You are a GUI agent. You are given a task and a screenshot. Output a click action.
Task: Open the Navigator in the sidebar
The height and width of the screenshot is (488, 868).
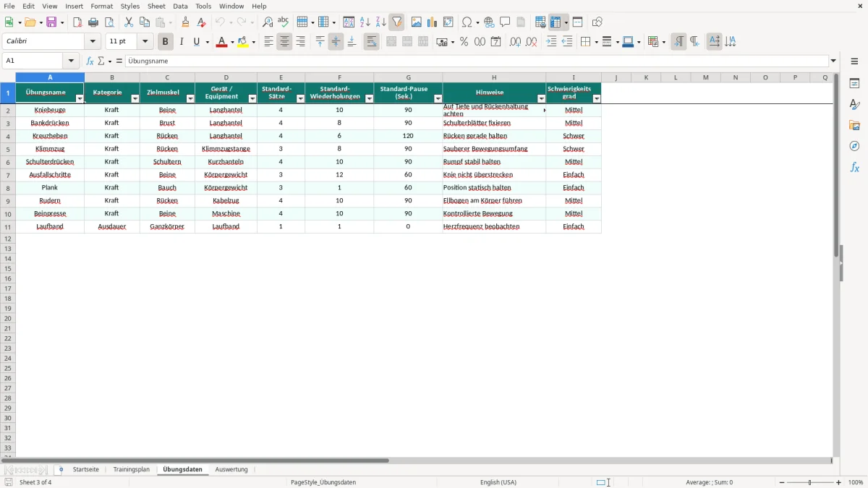[854, 146]
